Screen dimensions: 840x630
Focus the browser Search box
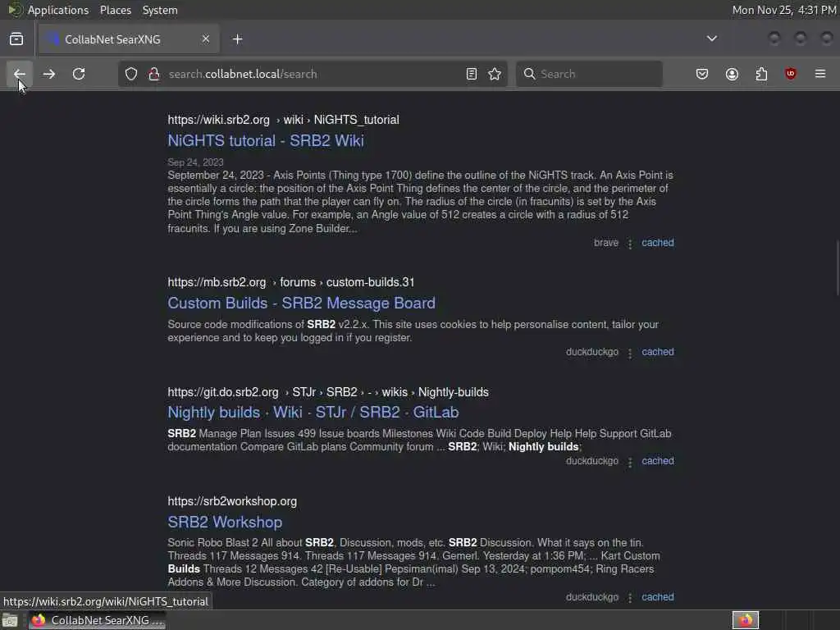[x=589, y=74]
